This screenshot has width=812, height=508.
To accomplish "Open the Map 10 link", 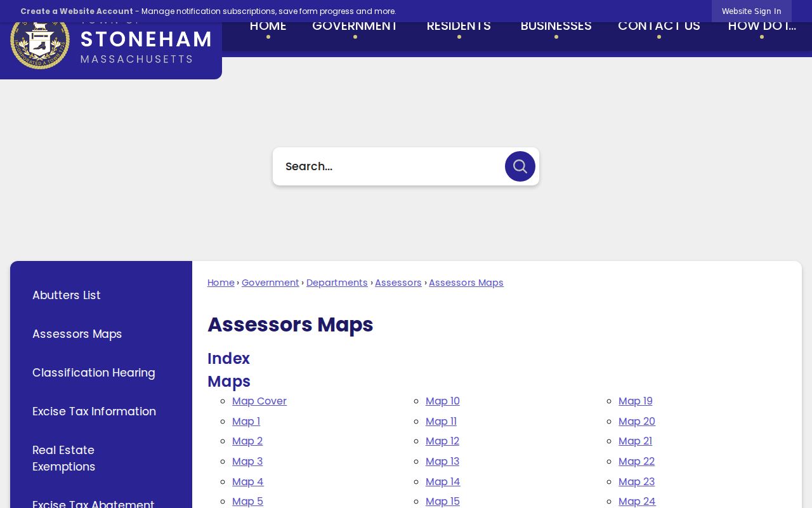I will pyautogui.click(x=443, y=401).
